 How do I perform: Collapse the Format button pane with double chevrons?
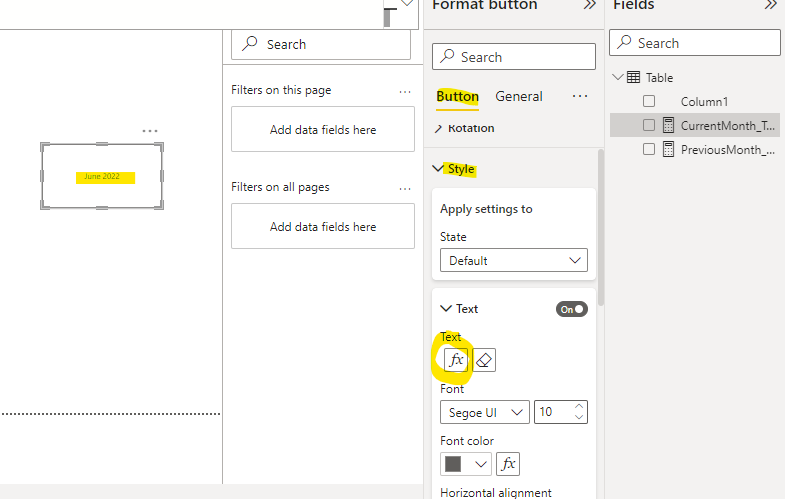pyautogui.click(x=590, y=5)
